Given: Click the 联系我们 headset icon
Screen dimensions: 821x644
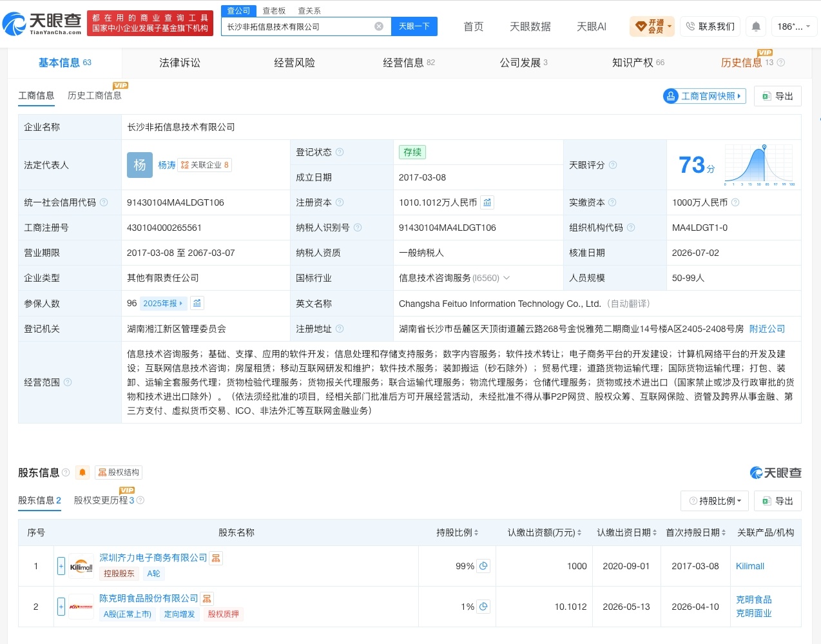Looking at the screenshot, I should (690, 26).
